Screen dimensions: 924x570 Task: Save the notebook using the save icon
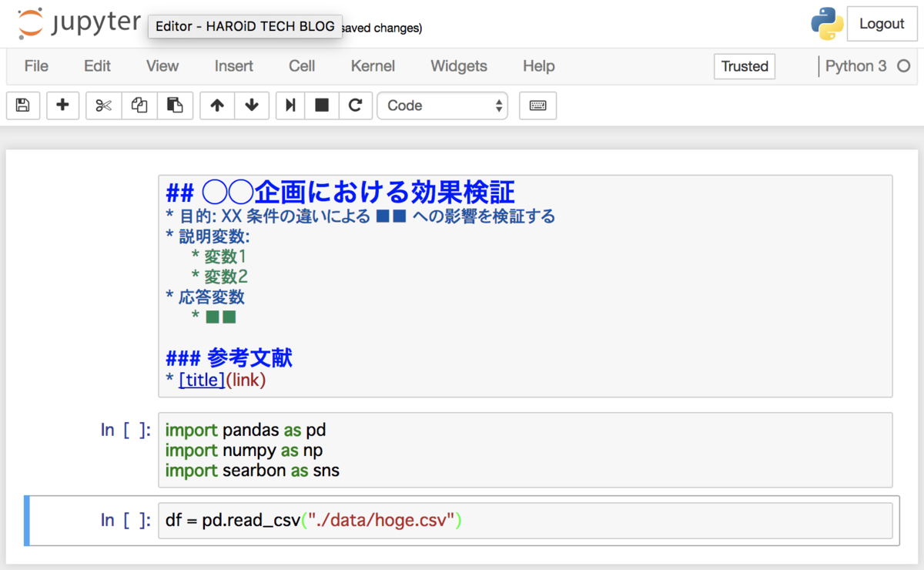pos(23,106)
